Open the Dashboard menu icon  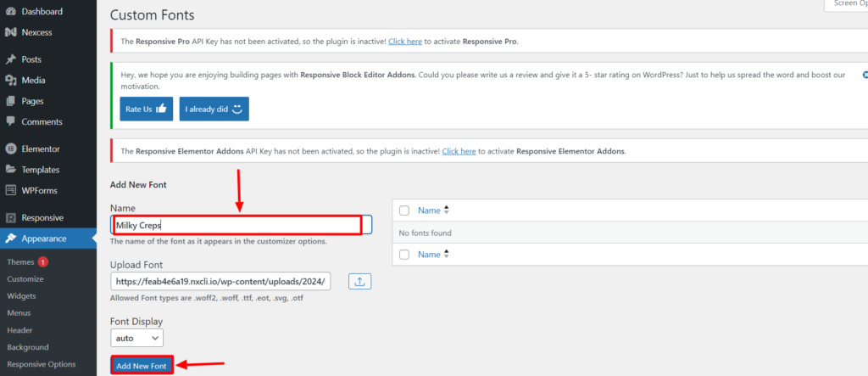pyautogui.click(x=10, y=11)
